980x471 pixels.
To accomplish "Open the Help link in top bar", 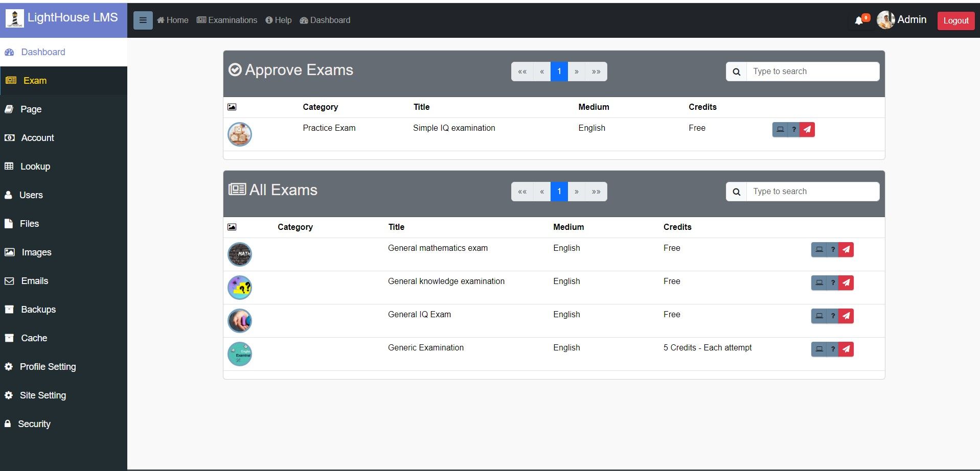I will pyautogui.click(x=279, y=20).
